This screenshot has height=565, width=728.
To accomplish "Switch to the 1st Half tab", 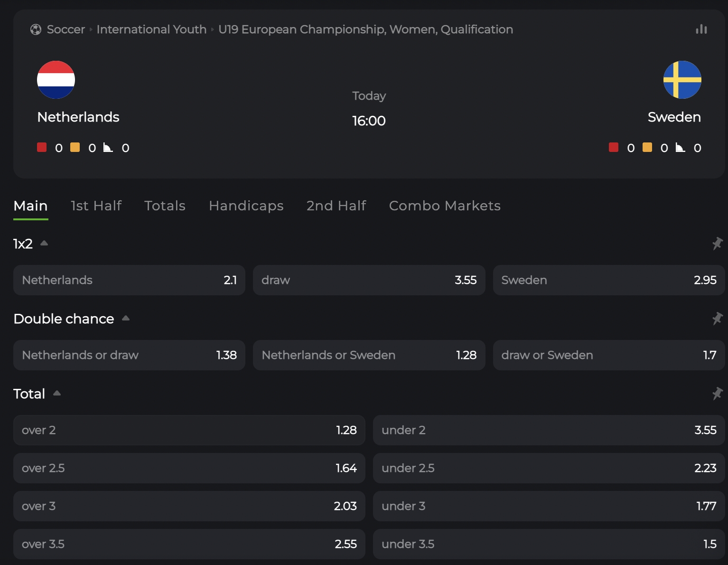I will (x=96, y=206).
